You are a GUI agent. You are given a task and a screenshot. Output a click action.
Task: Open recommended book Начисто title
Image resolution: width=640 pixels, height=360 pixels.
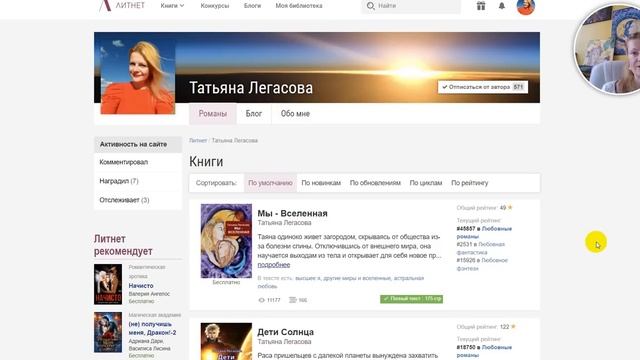coord(141,286)
